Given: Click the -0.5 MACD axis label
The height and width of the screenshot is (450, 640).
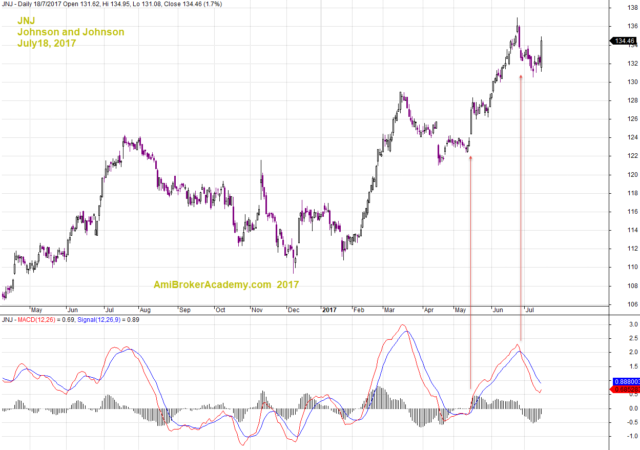Looking at the screenshot, I should tap(632, 422).
